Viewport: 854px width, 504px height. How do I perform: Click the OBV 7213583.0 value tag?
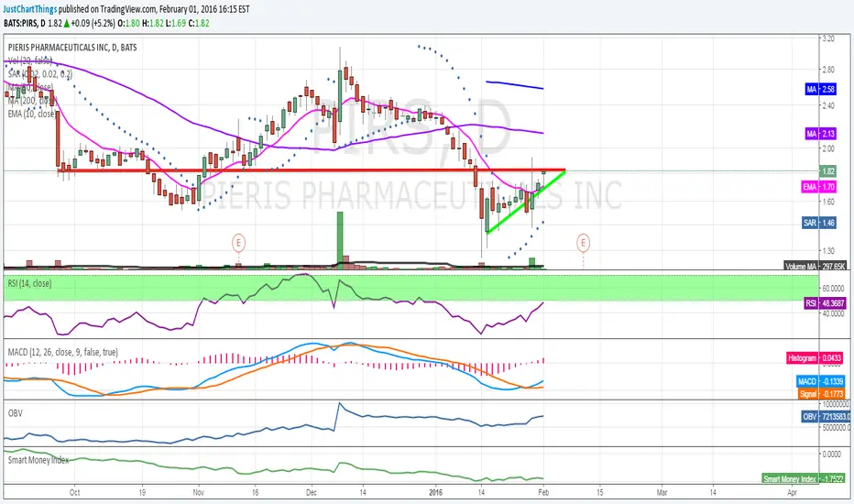pyautogui.click(x=826, y=416)
